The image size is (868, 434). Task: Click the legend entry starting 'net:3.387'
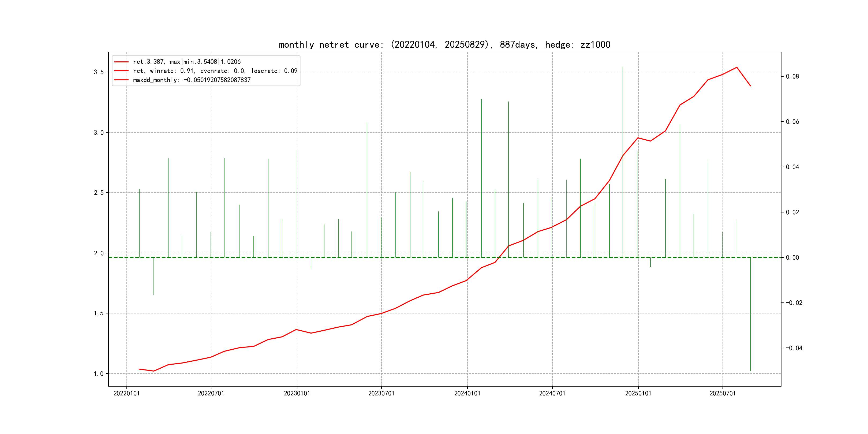pyautogui.click(x=187, y=62)
